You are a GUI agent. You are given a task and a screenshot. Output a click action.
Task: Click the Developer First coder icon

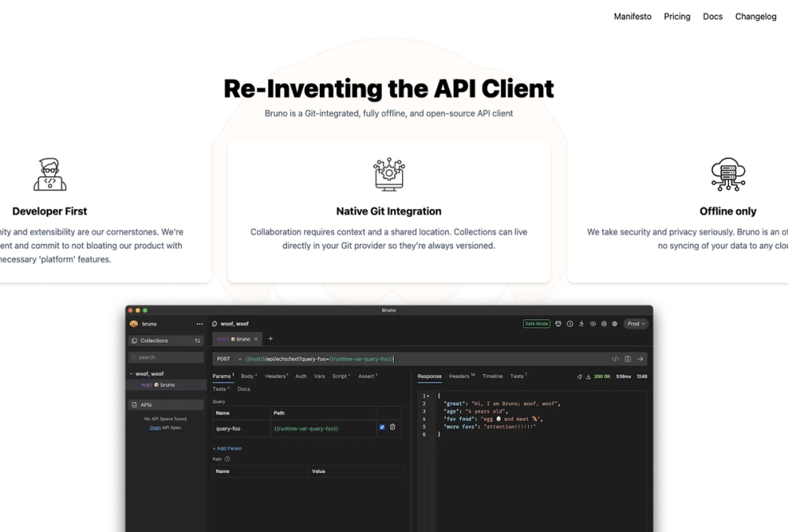coord(50,174)
